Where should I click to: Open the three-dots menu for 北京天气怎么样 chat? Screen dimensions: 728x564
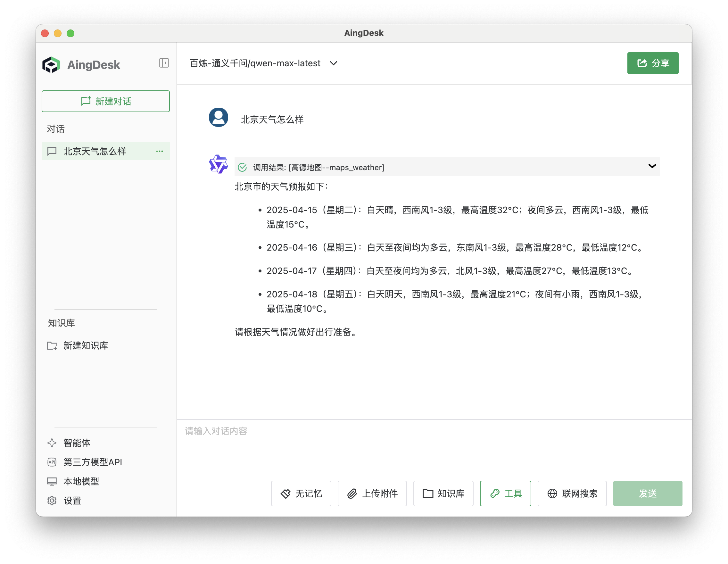[x=160, y=151]
